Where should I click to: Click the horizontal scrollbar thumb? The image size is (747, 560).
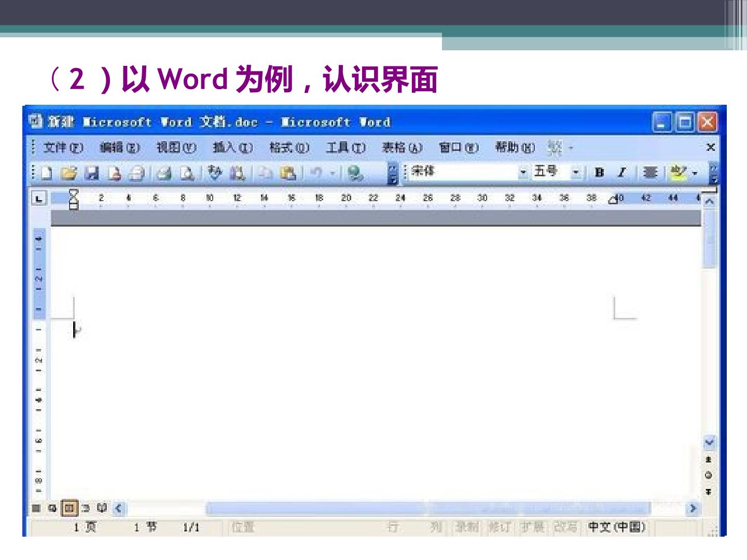point(428,508)
